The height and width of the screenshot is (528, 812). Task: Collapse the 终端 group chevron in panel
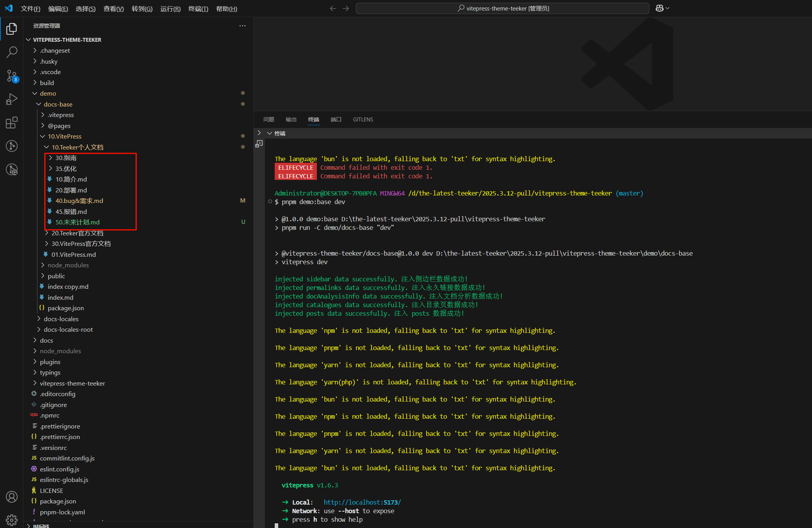(x=269, y=133)
